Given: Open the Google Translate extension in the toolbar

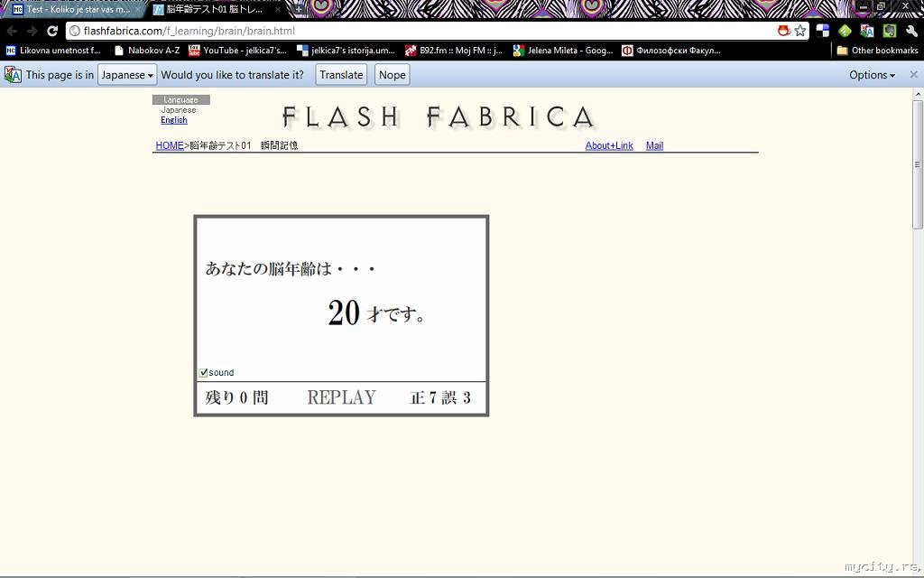Looking at the screenshot, I should click(x=867, y=31).
